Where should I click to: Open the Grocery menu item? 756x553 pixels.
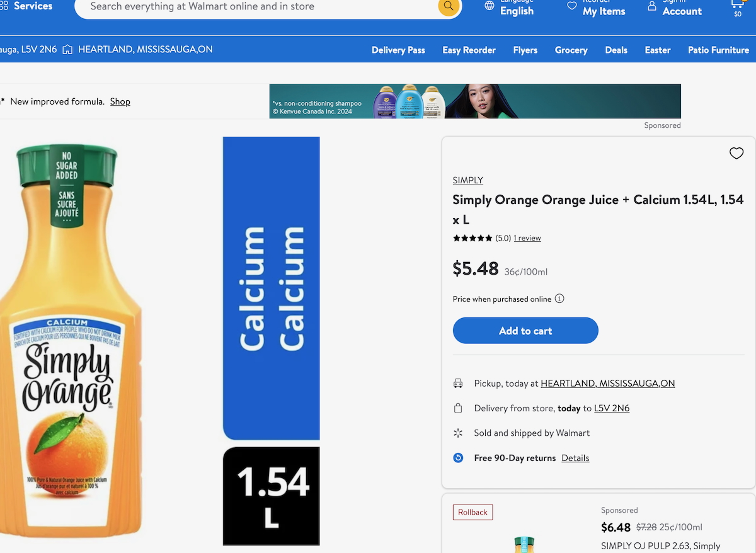[571, 50]
